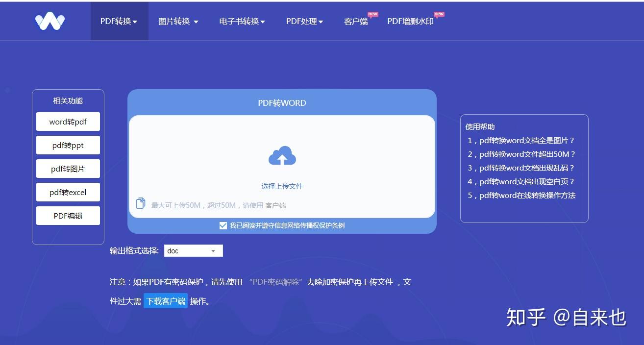Open the PDF编辑 tool
Screen dimensions: 644x345
(x=68, y=216)
